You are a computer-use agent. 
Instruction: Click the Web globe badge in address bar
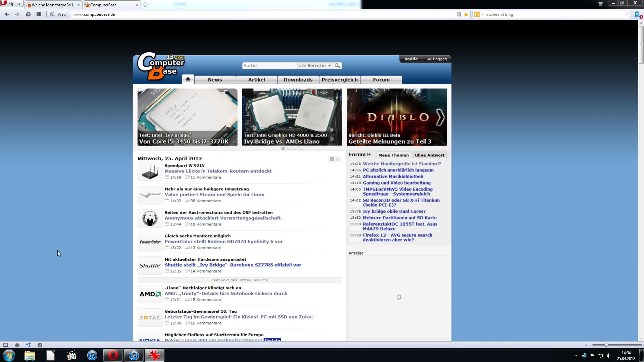point(58,14)
